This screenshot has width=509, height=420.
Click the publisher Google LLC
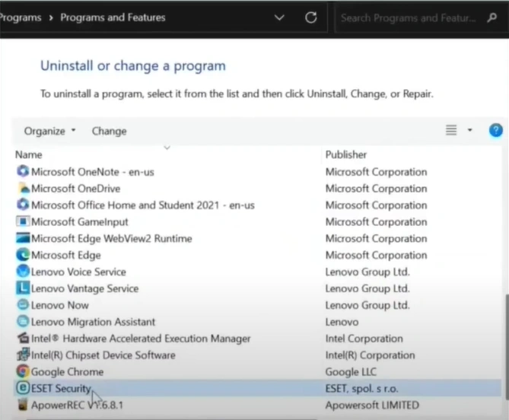pos(351,371)
